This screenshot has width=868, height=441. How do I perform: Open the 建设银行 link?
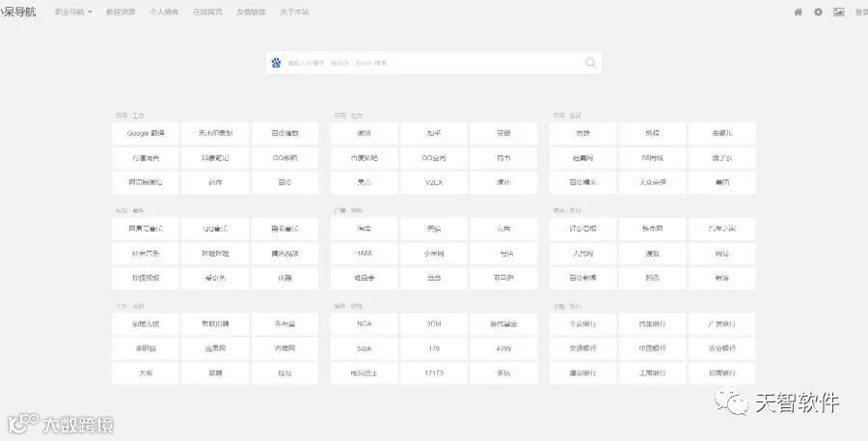click(x=583, y=372)
